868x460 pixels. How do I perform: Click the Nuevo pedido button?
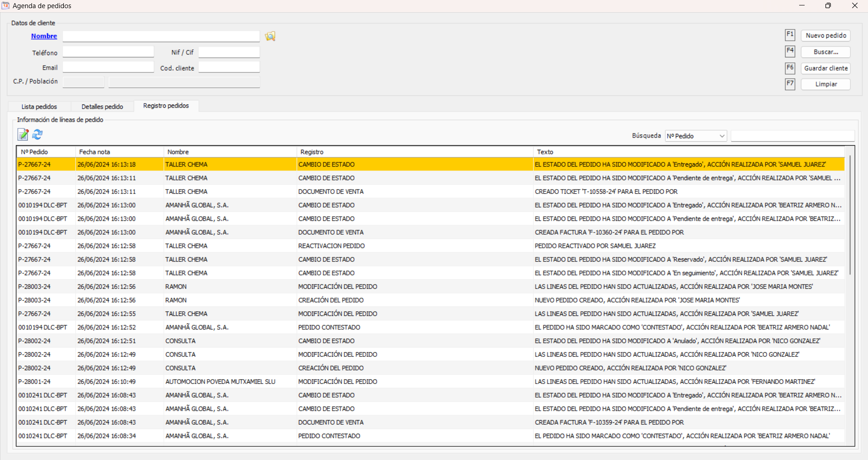pos(825,35)
